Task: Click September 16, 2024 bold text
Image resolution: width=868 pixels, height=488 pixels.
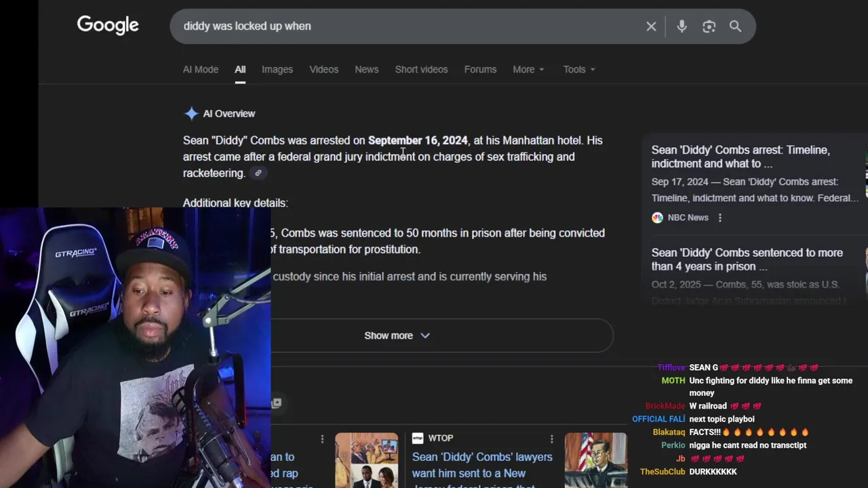Action: (418, 140)
